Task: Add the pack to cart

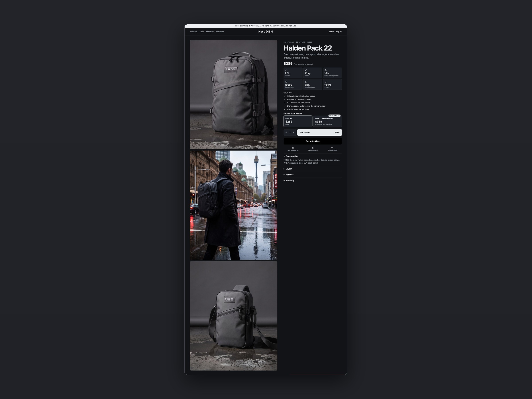Action: point(319,133)
